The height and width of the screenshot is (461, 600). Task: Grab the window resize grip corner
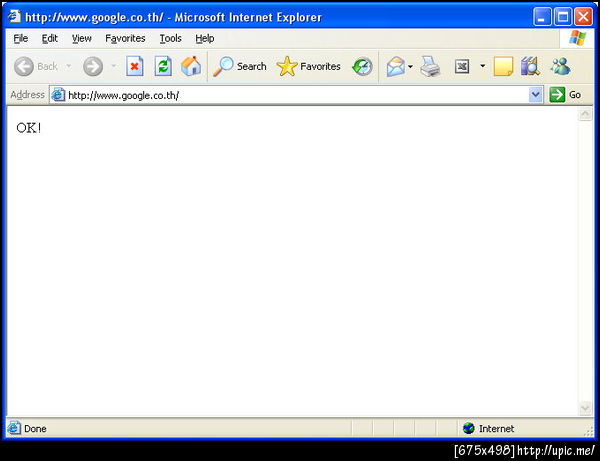click(588, 432)
